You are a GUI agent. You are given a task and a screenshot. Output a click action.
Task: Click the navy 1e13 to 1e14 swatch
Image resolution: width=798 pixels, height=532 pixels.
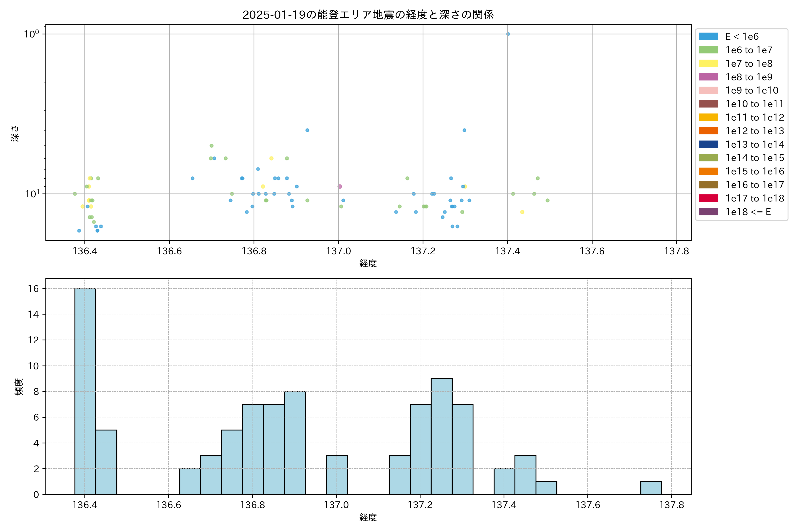[708, 144]
